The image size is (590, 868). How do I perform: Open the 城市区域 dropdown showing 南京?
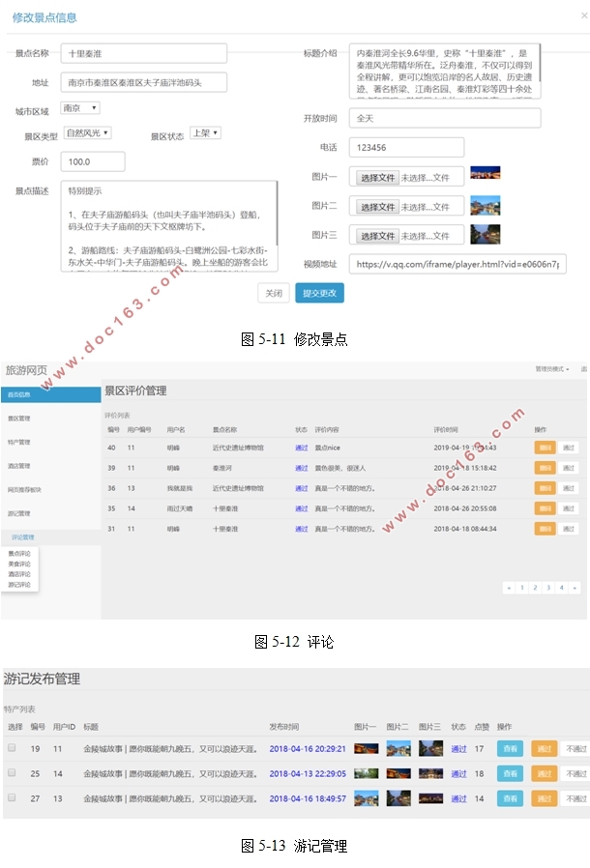click(x=80, y=108)
